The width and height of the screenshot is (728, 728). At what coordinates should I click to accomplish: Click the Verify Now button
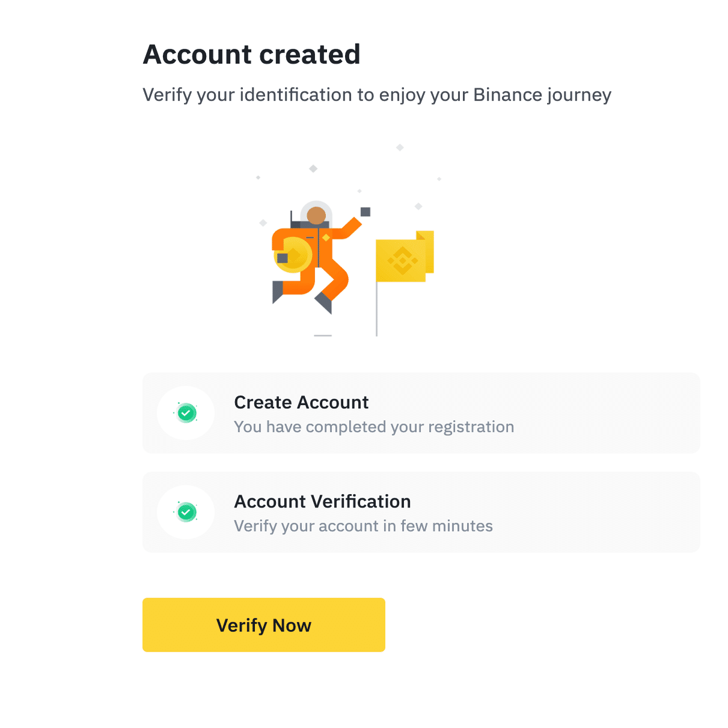263,625
